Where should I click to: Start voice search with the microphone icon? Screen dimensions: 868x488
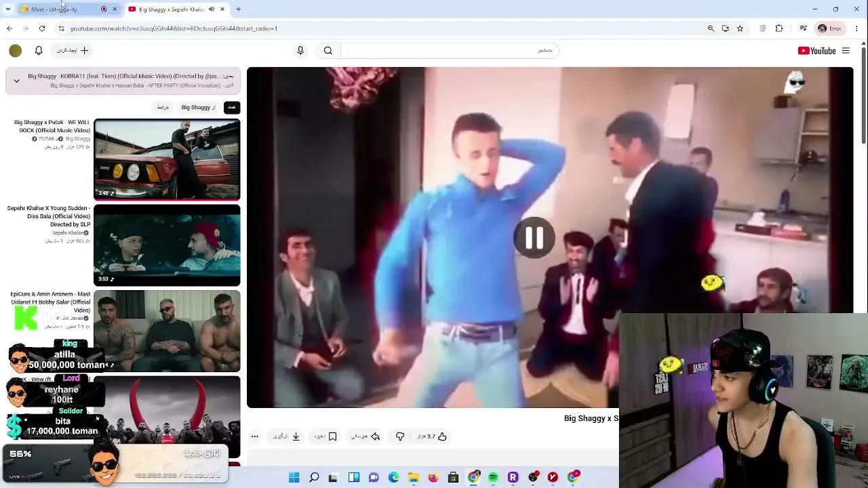pyautogui.click(x=300, y=51)
